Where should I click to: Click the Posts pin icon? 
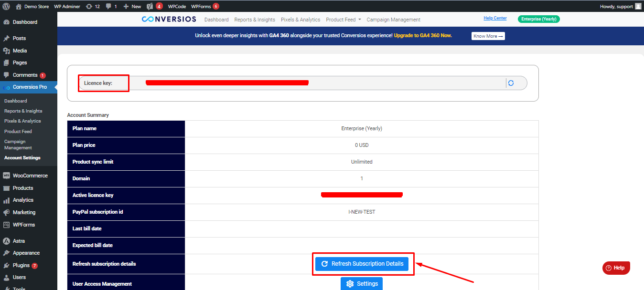tap(7, 38)
